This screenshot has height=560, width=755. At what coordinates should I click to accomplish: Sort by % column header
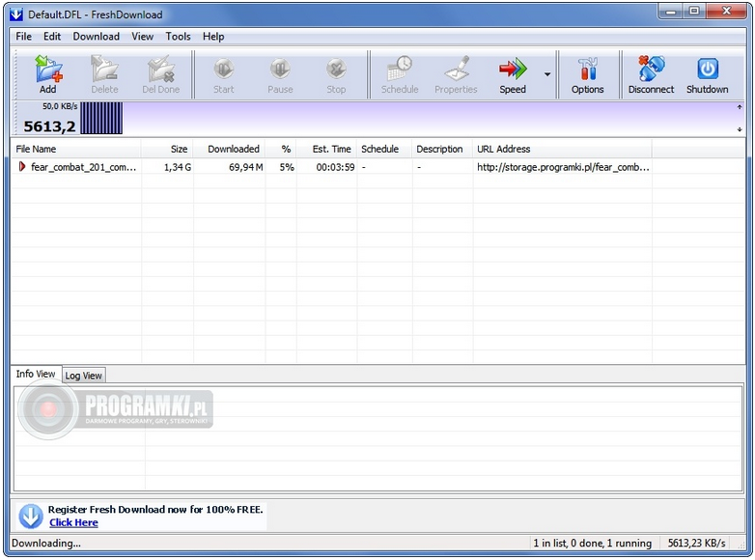tap(281, 150)
